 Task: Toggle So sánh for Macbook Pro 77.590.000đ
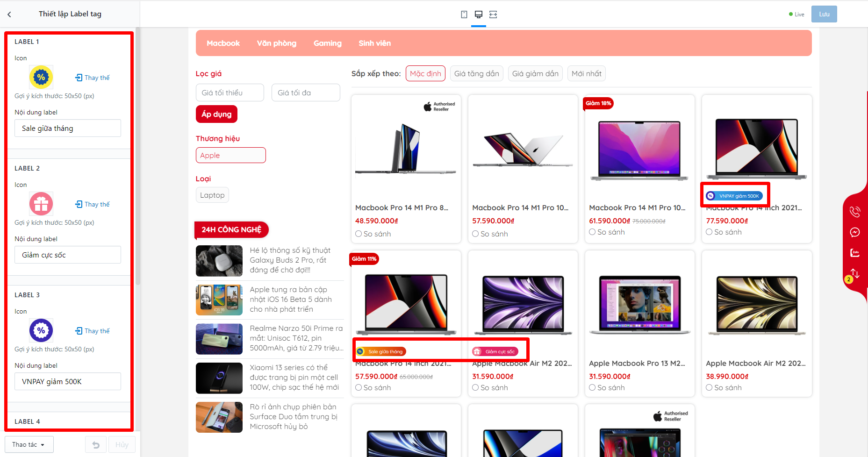coord(709,232)
